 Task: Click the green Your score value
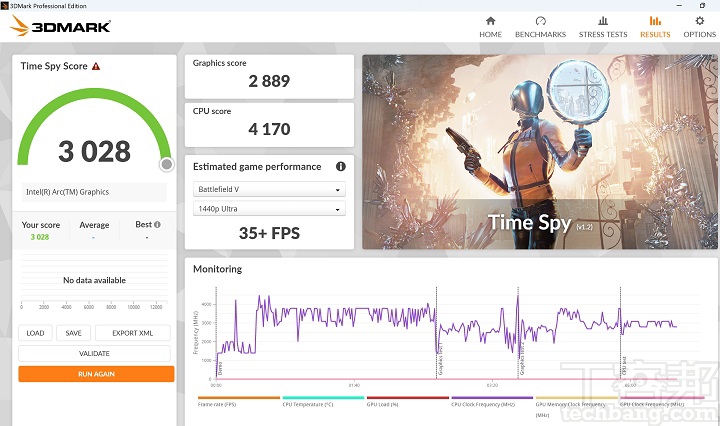[40, 237]
